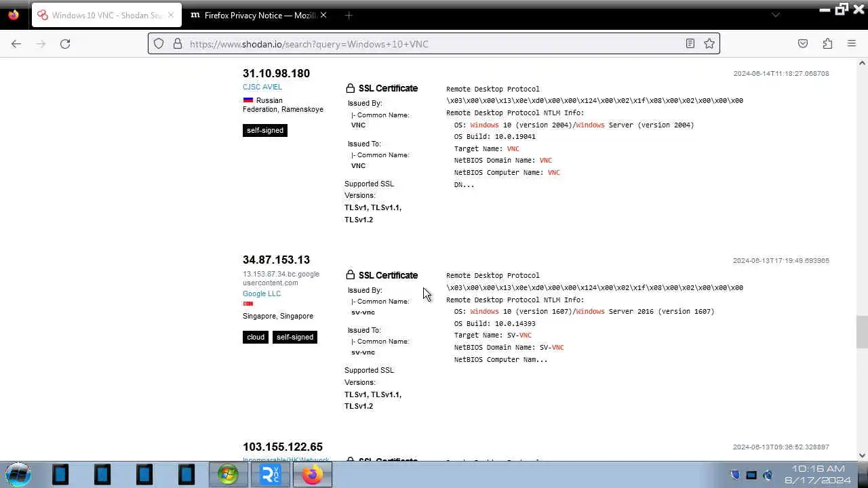Open the Windows flag taskbar icon

tap(228, 474)
